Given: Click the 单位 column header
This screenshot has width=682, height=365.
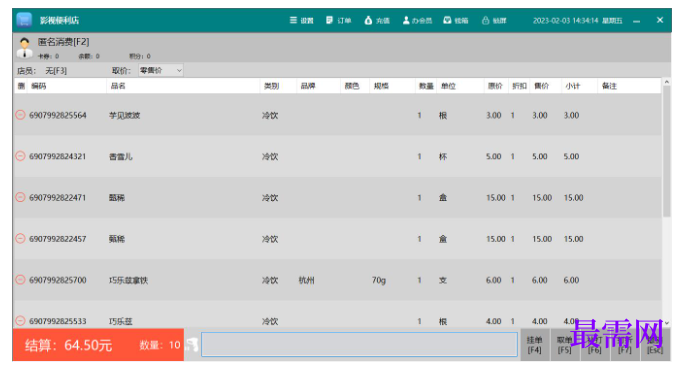Looking at the screenshot, I should tap(448, 86).
